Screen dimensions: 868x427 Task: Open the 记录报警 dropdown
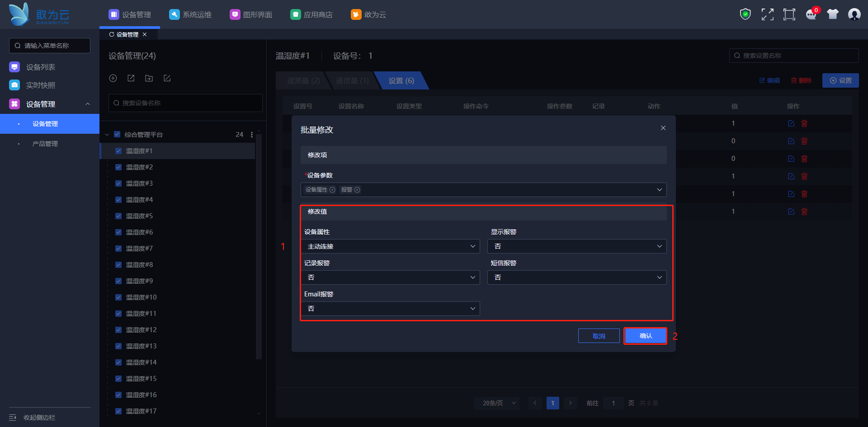click(390, 277)
